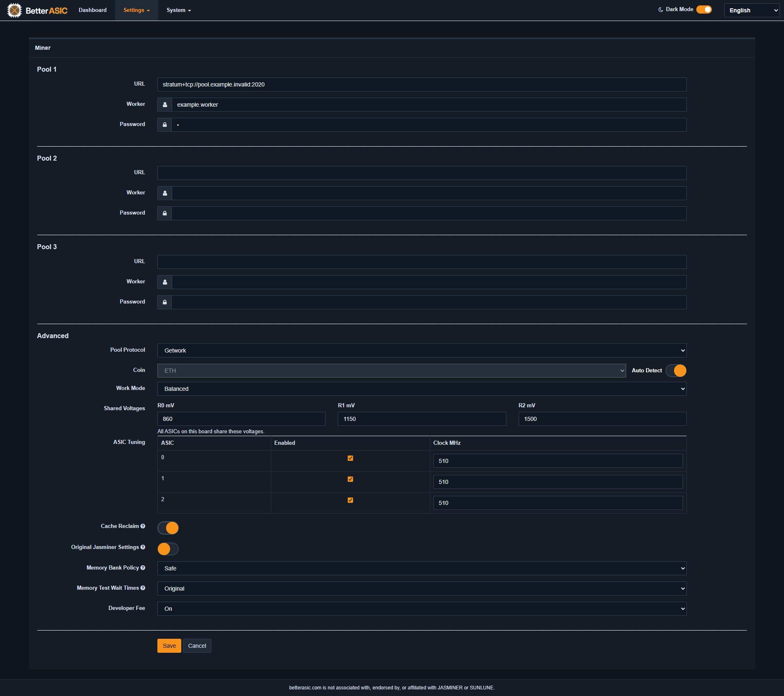784x696 pixels.
Task: Toggle Original Jasminer Settings switch
Action: (168, 549)
